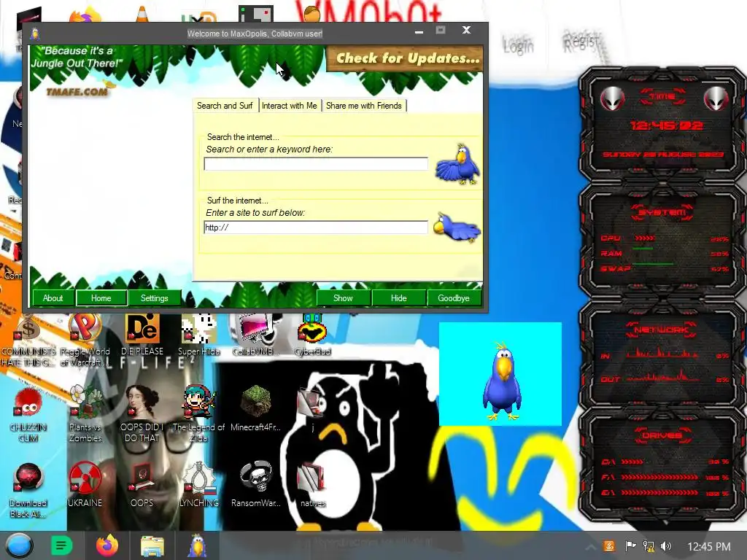Screen dimensions: 747x560
Task: Click the parrot icon in MaxOpolis title bar
Action: [35, 34]
